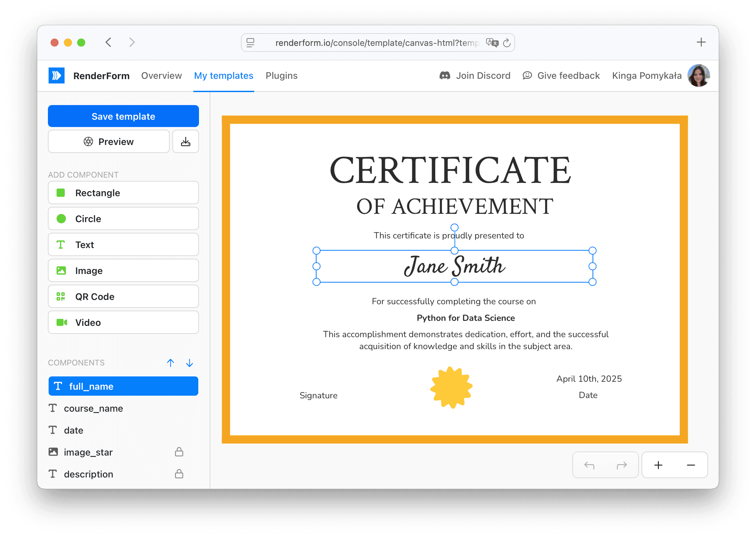
Task: Switch to the Overview tab
Action: click(x=161, y=75)
